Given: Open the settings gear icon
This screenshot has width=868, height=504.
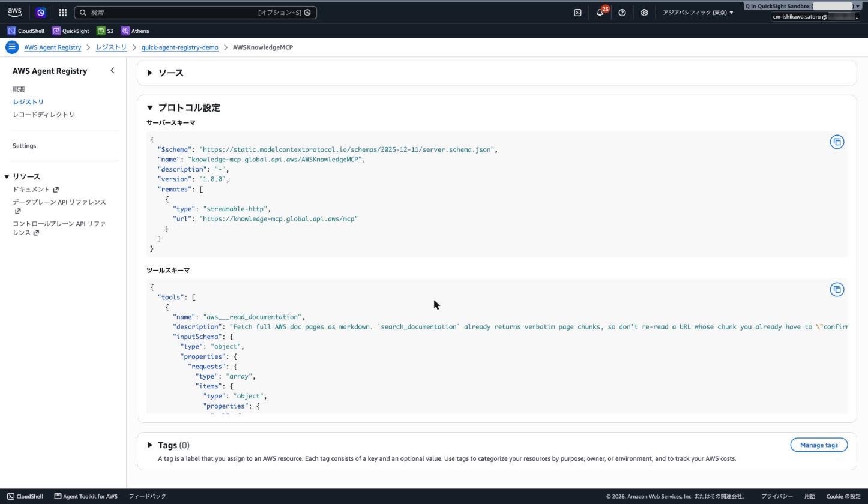Looking at the screenshot, I should 644,12.
